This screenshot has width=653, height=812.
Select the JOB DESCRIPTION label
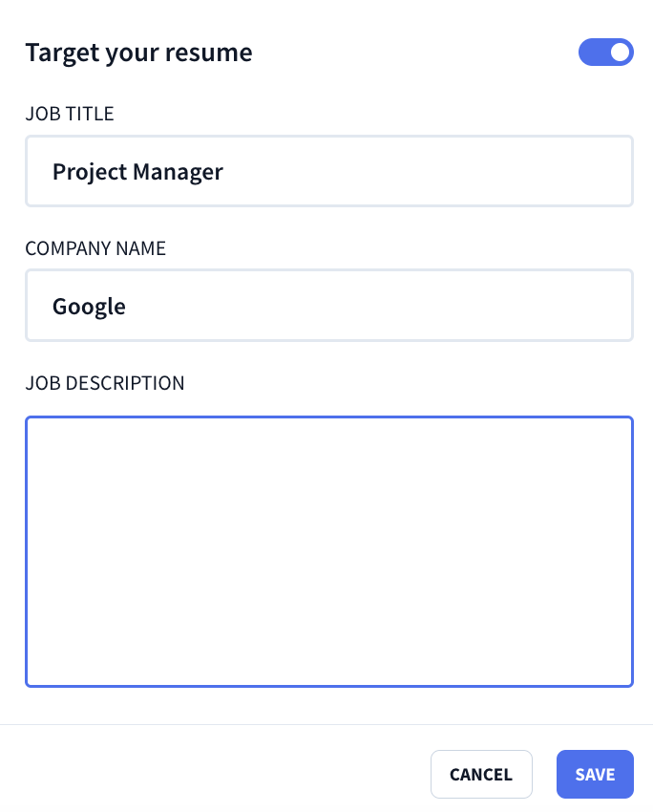pos(105,382)
